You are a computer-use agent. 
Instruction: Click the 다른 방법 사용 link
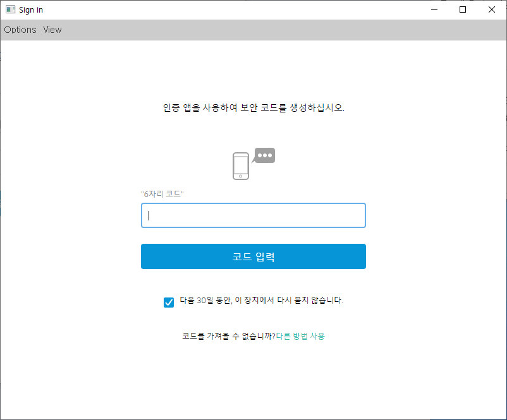[x=300, y=336]
